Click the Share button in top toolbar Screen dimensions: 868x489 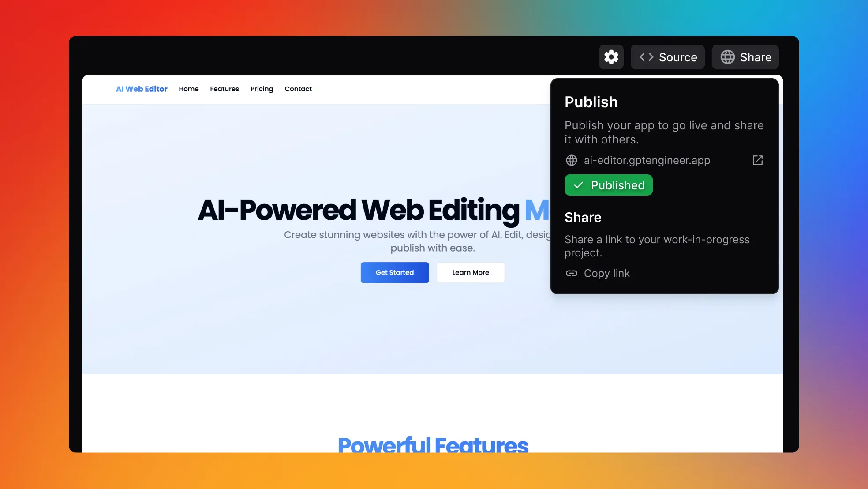tap(746, 56)
